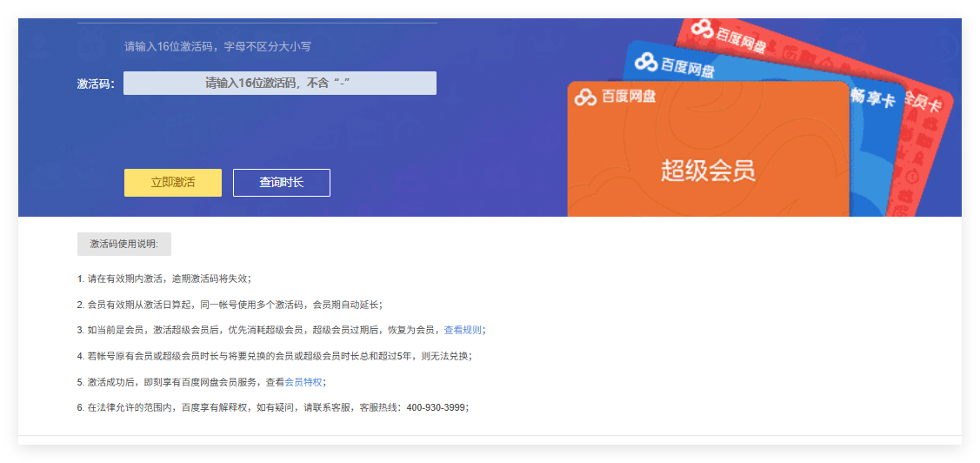980x463 pixels.
Task: Click the Baidu Netdisk logo on the blue card
Action: (675, 65)
